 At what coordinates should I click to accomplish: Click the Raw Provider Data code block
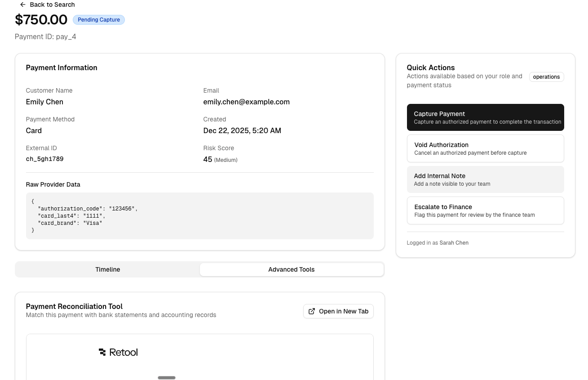[199, 215]
